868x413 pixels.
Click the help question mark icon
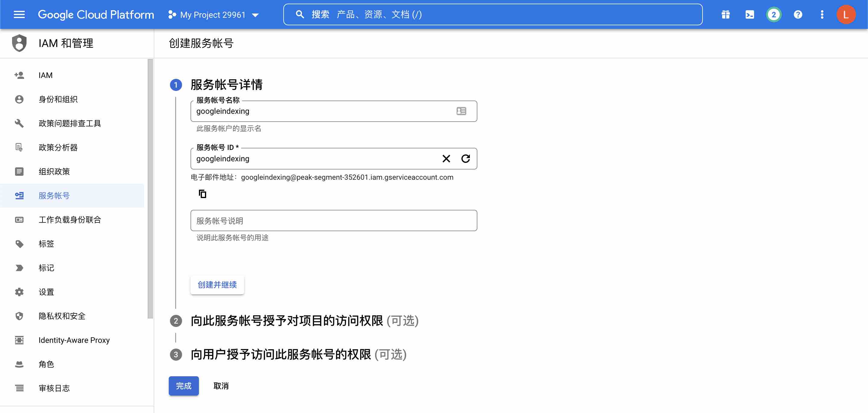[x=797, y=14]
